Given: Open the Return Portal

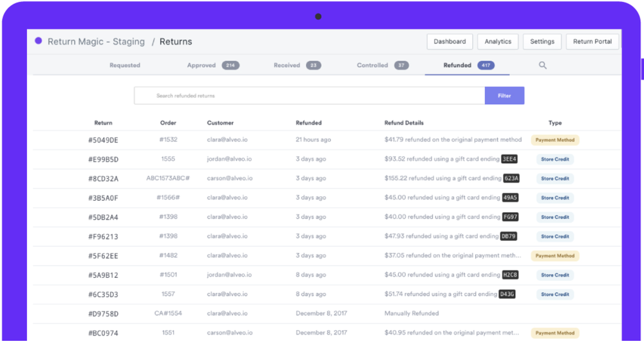Looking at the screenshot, I should coord(592,41).
